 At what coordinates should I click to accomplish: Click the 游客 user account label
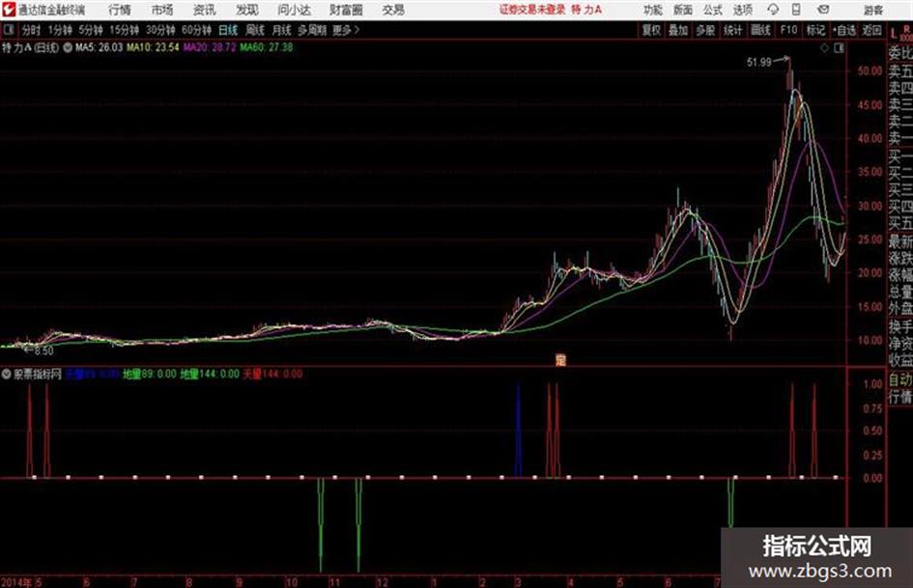(x=873, y=10)
